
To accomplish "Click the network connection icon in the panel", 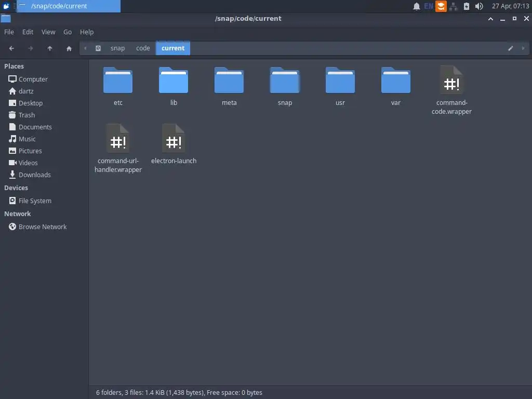I will [453, 6].
